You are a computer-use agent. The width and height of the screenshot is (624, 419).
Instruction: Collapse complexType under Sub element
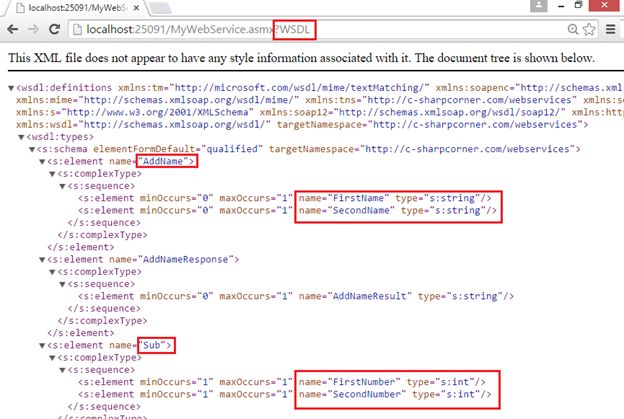[x=52, y=358]
